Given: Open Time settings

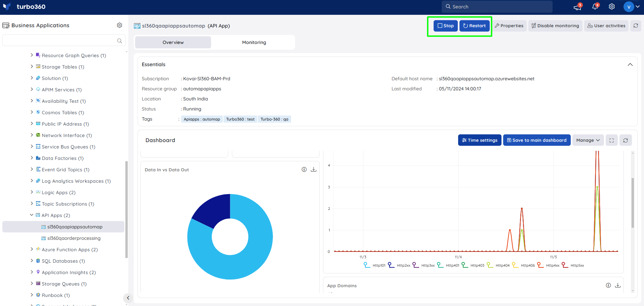Looking at the screenshot, I should pos(480,140).
